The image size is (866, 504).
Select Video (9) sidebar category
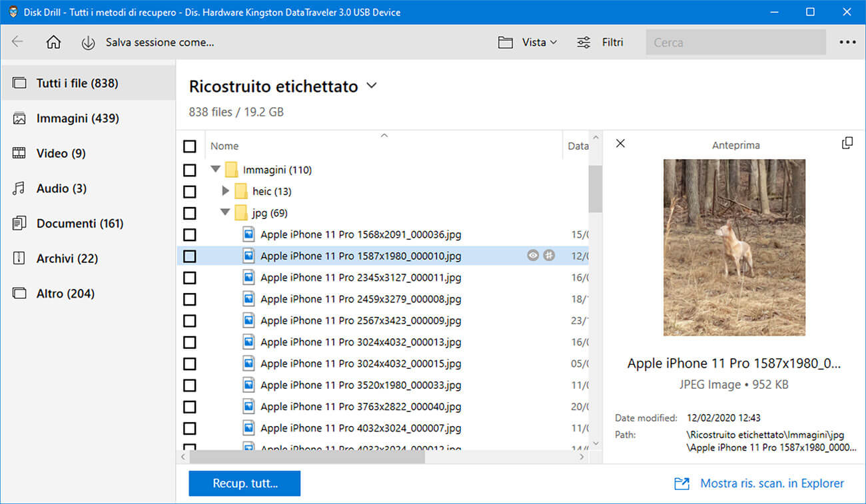coord(88,153)
